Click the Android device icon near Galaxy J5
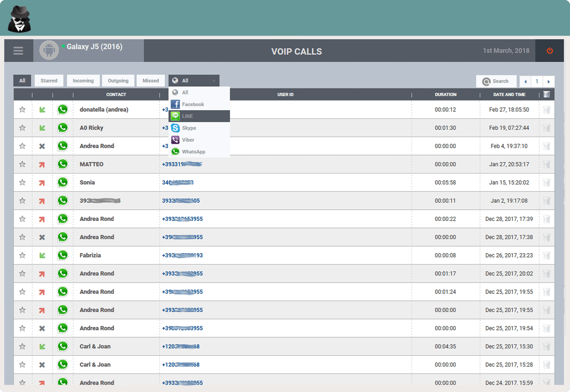 [x=49, y=50]
